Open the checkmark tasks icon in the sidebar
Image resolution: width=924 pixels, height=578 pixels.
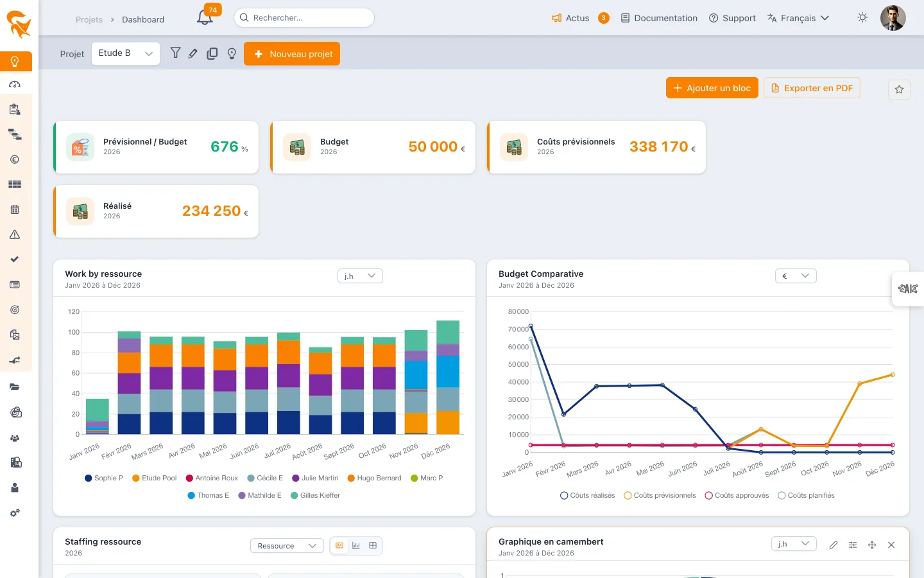click(15, 259)
